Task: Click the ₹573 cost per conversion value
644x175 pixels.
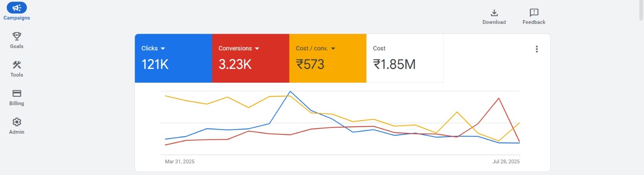Action: point(310,65)
